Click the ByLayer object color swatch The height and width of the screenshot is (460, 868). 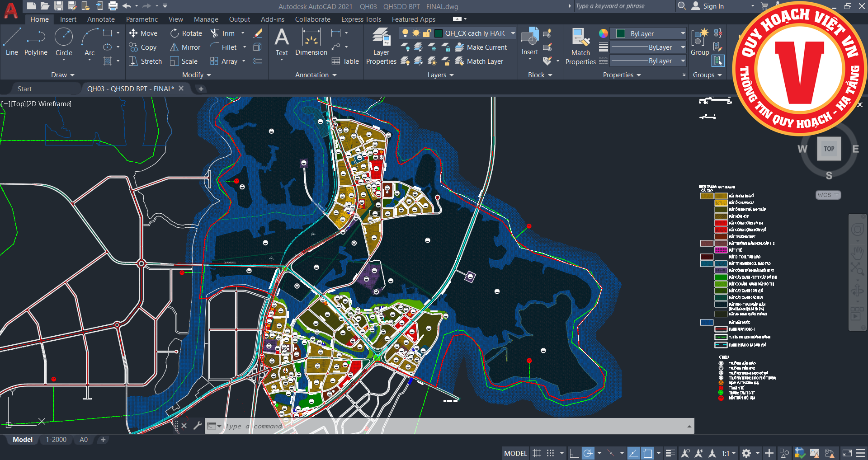(621, 34)
